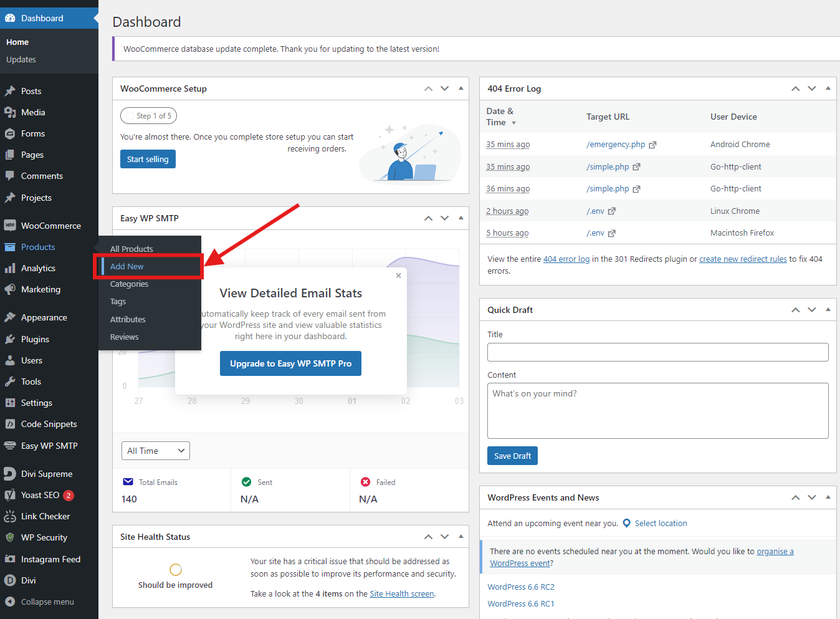Screen dimensions: 840x619
Task: Click the Yoast SEO icon
Action: (10, 495)
